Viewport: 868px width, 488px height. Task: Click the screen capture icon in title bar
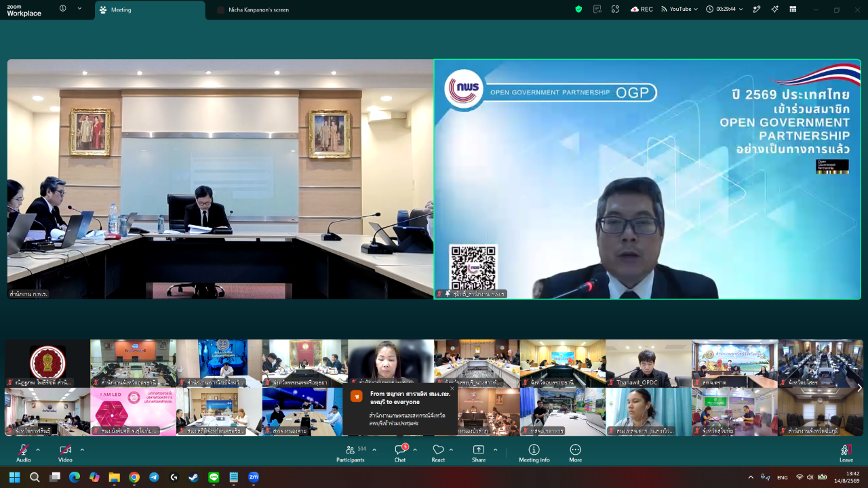(615, 9)
